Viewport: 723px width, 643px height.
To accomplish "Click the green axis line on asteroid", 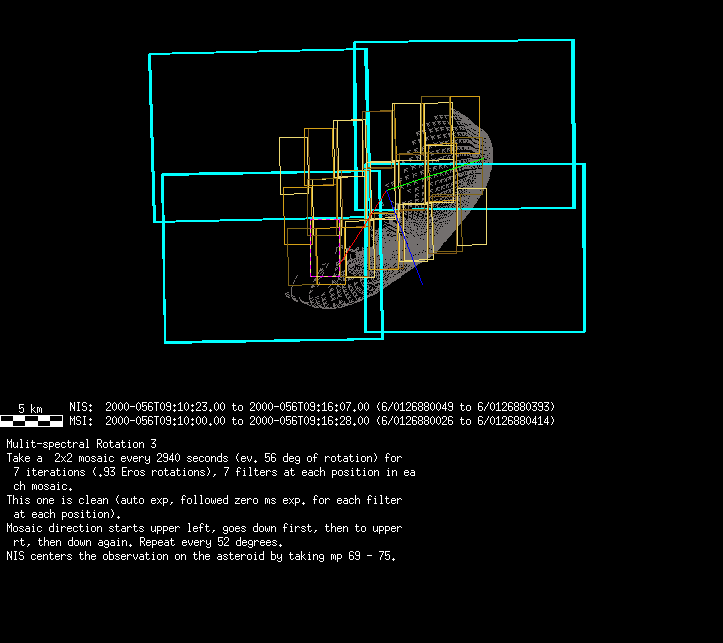I will [x=440, y=172].
